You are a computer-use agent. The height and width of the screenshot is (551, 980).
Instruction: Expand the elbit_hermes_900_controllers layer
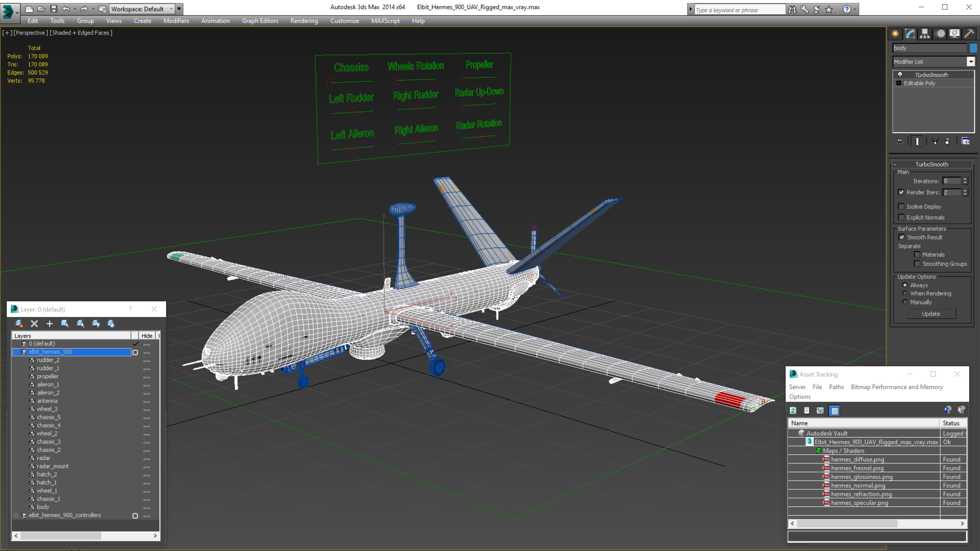point(16,515)
